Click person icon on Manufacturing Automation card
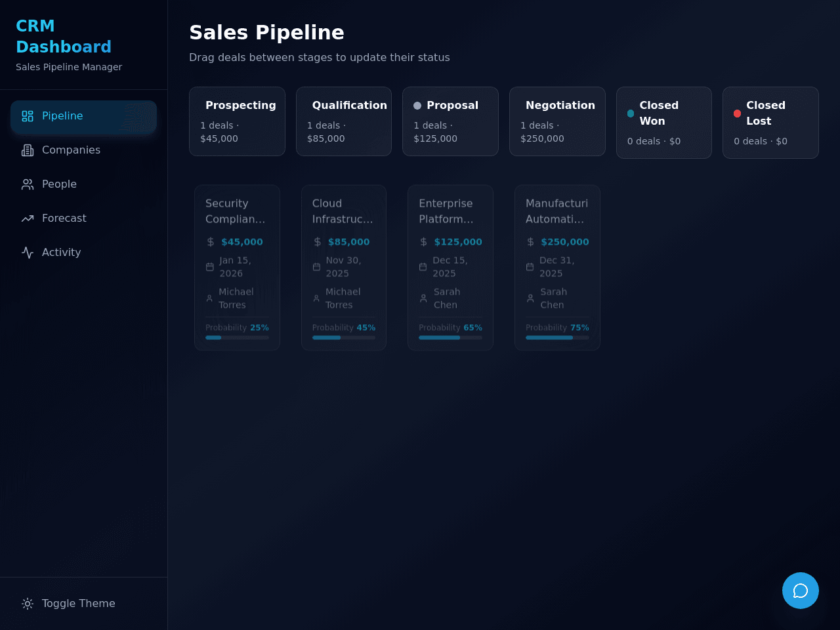840x630 pixels. tap(530, 299)
